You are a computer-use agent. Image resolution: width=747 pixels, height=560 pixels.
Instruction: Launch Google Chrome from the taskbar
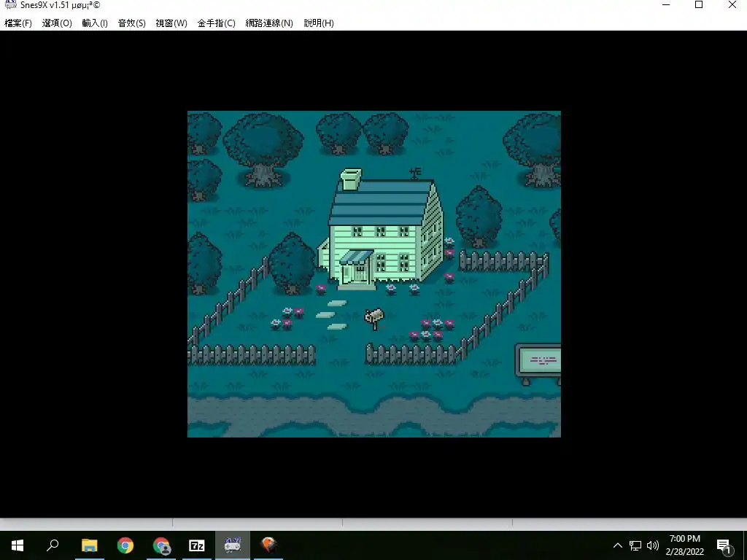point(125,545)
